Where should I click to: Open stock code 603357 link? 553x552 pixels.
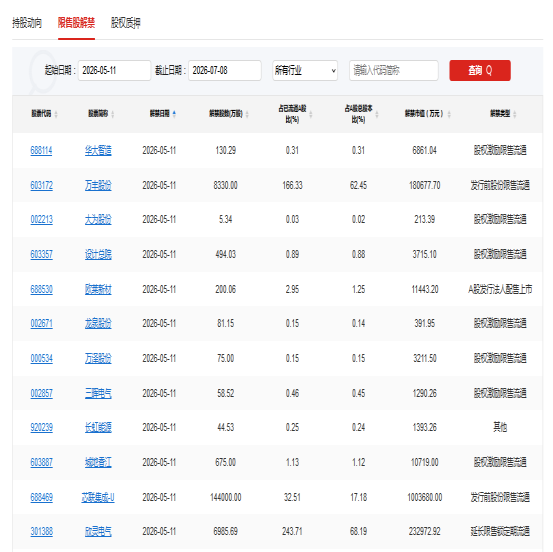pos(42,254)
